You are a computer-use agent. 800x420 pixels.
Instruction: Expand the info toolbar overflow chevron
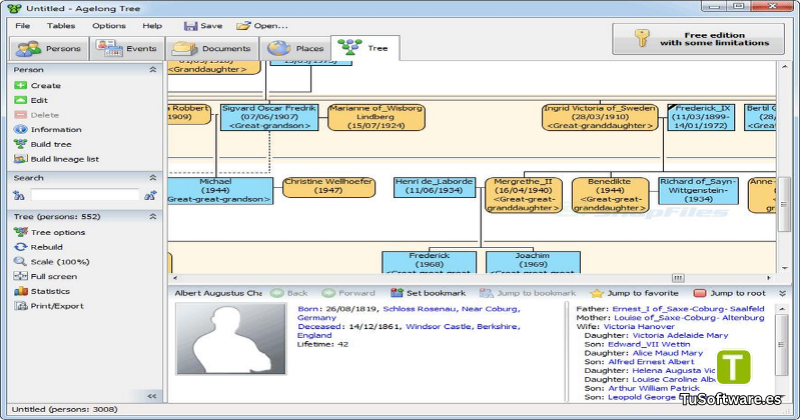tap(782, 293)
